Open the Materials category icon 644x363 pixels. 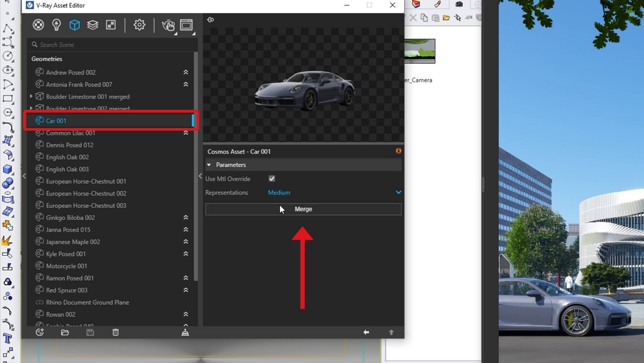tap(38, 25)
